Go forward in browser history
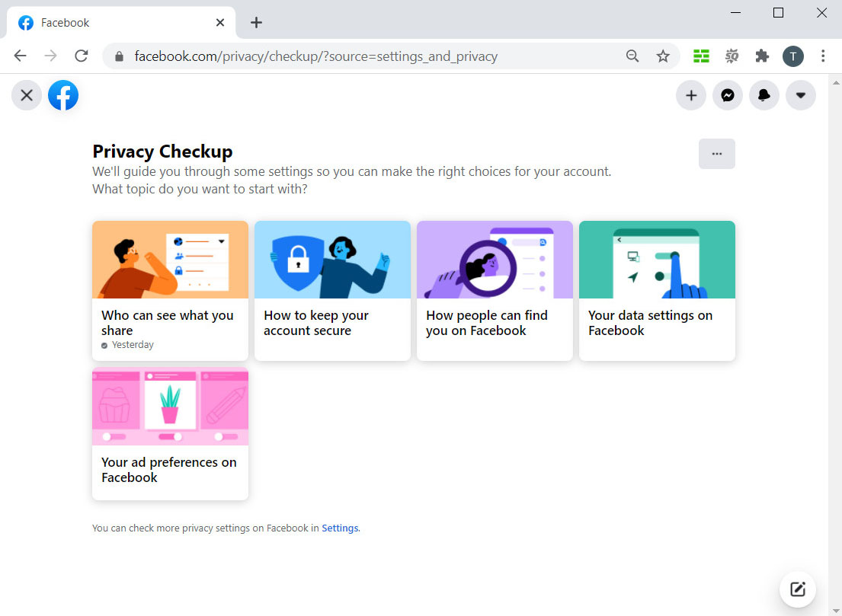 click(x=51, y=56)
